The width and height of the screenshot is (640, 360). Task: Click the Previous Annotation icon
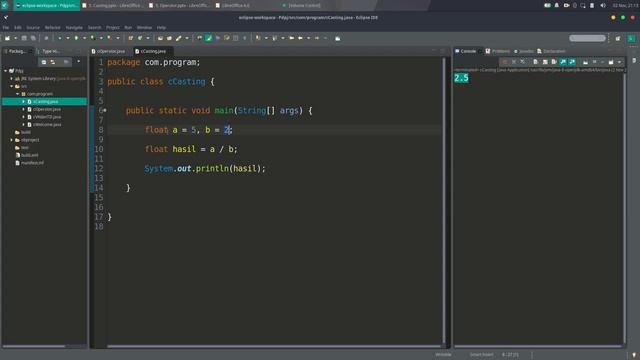pyautogui.click(x=274, y=38)
